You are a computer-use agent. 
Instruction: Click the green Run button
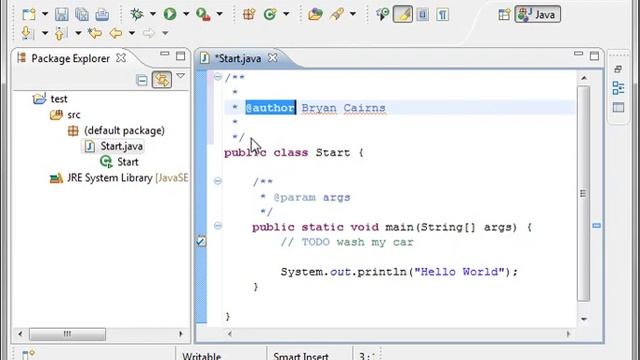[x=170, y=14]
